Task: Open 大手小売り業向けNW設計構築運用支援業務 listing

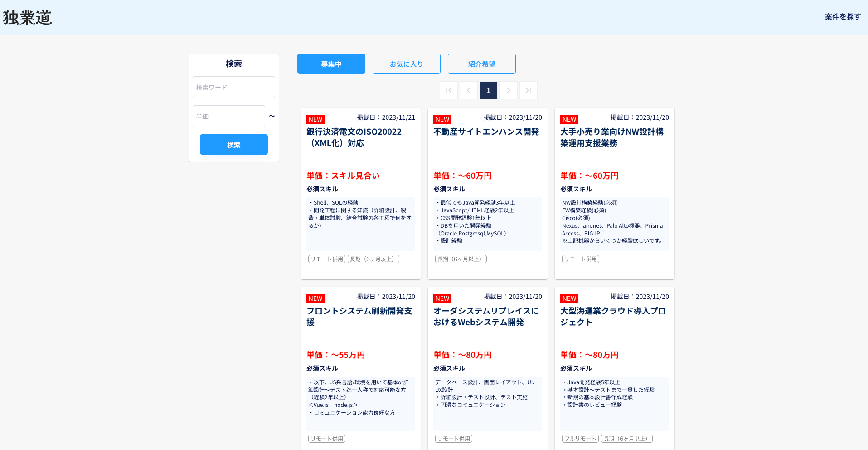Action: click(611, 137)
